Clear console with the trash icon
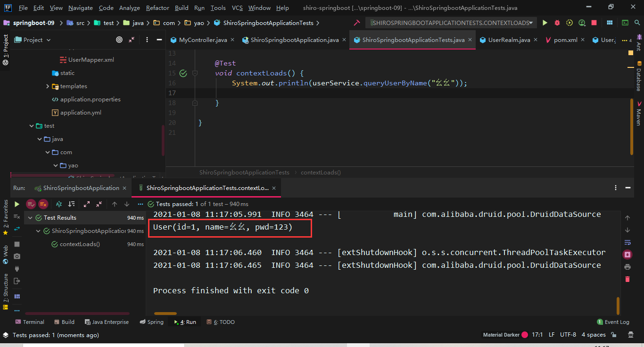Viewport: 644px width, 347px height. (627, 279)
